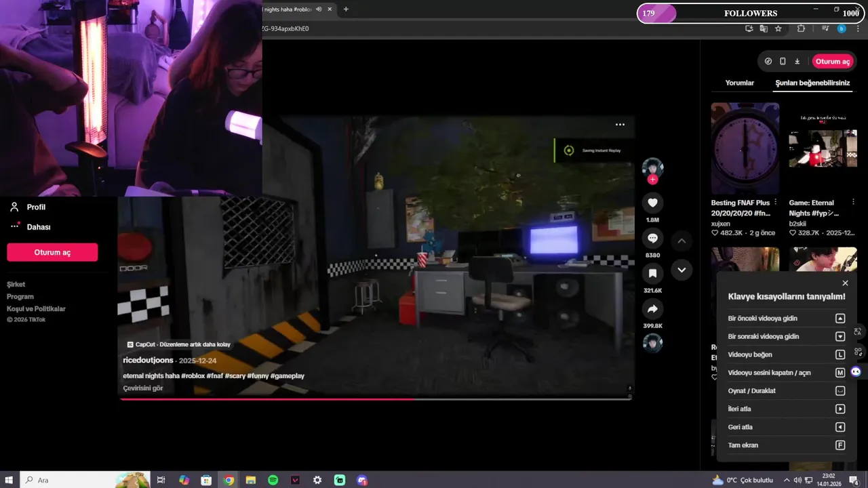
Task: Open the video's three-dot options menu
Action: tap(620, 125)
